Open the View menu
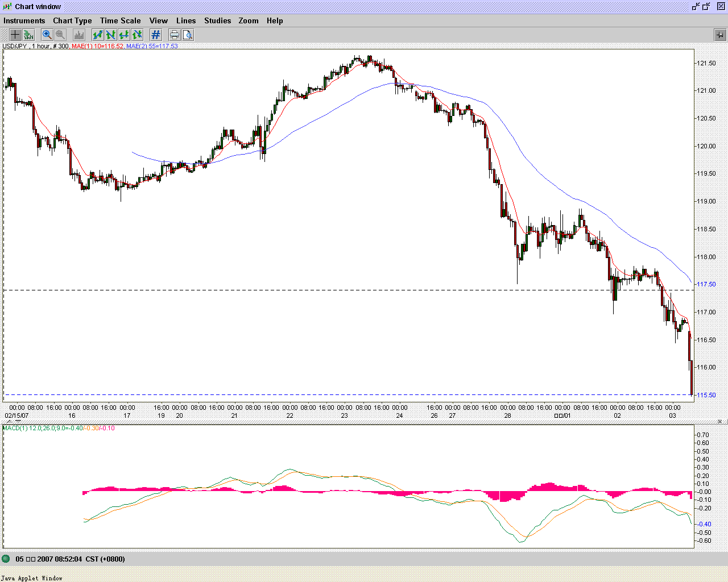The width and height of the screenshot is (728, 582). (159, 20)
